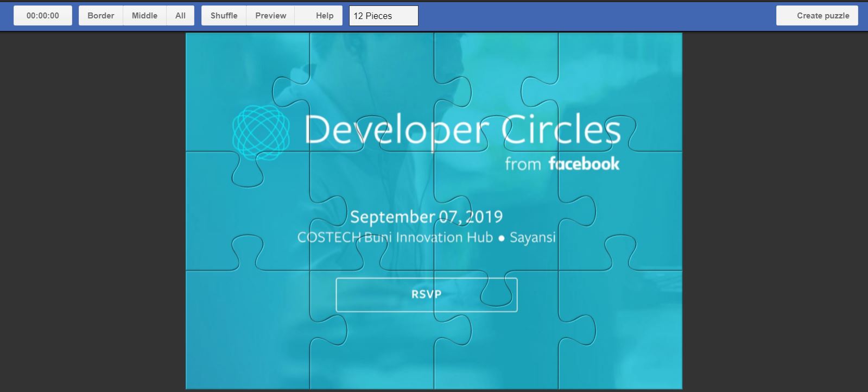The width and height of the screenshot is (868, 392).
Task: Click the RSVP box in the puzzle
Action: pyautogui.click(x=427, y=295)
